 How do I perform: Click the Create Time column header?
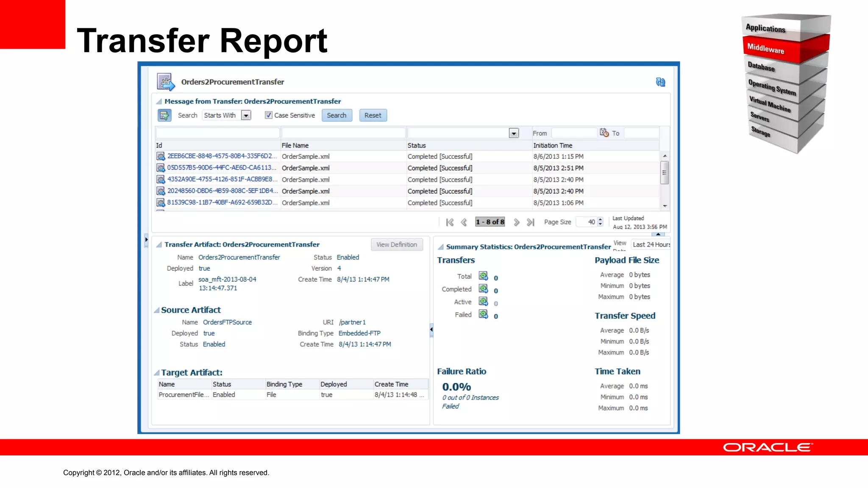[400, 384]
